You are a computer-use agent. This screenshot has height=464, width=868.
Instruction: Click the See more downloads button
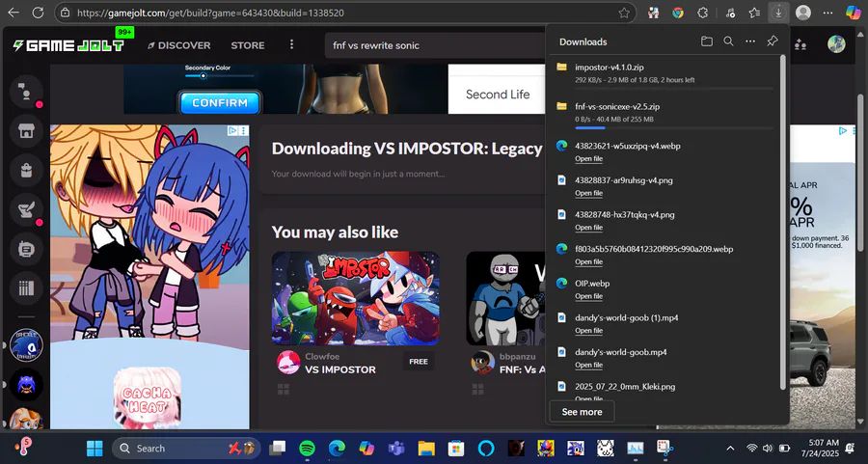coord(582,411)
